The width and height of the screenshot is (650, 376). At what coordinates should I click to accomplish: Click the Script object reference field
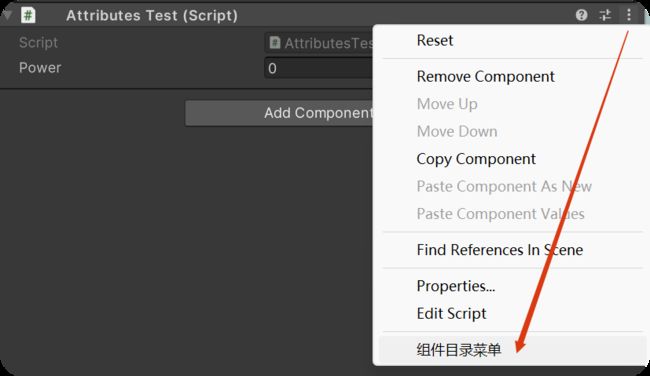[318, 43]
